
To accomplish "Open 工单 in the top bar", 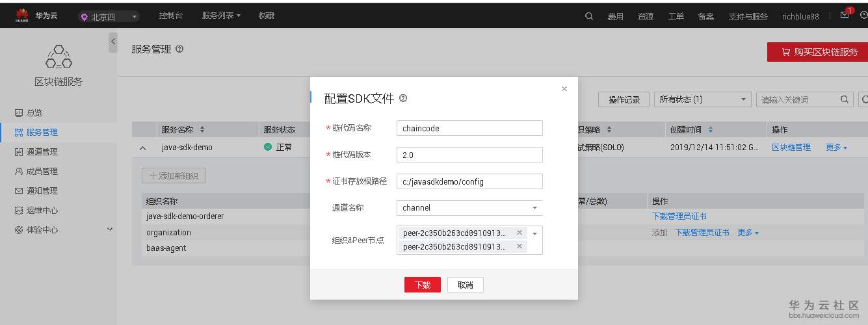I will point(676,17).
